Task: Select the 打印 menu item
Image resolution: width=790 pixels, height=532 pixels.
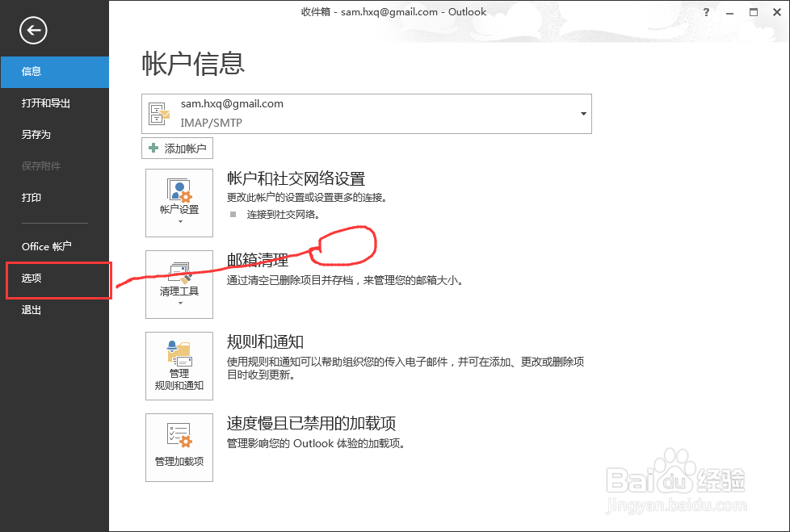Action: (54, 197)
